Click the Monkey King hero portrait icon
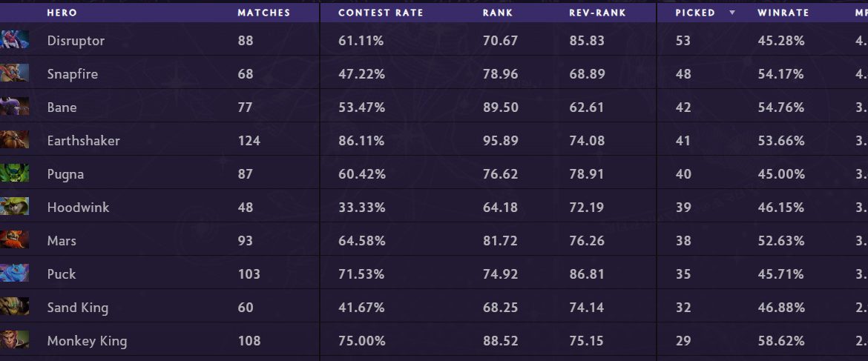Image resolution: width=868 pixels, height=361 pixels. (15, 340)
